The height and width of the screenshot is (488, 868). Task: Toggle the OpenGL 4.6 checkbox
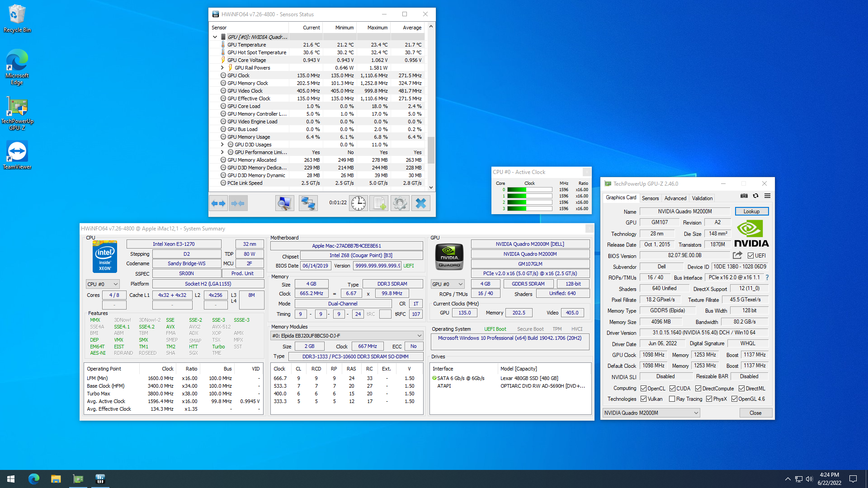pyautogui.click(x=734, y=399)
